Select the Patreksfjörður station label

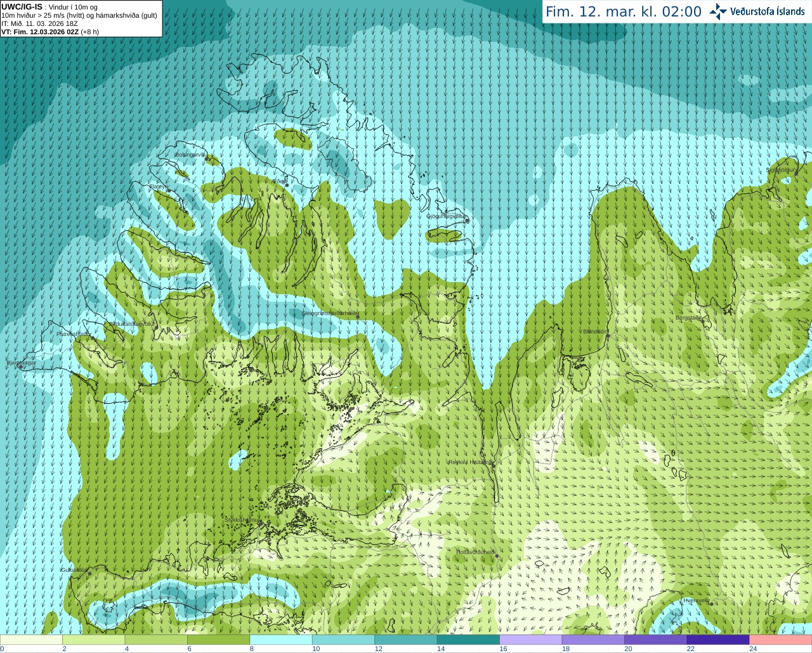click(74, 333)
